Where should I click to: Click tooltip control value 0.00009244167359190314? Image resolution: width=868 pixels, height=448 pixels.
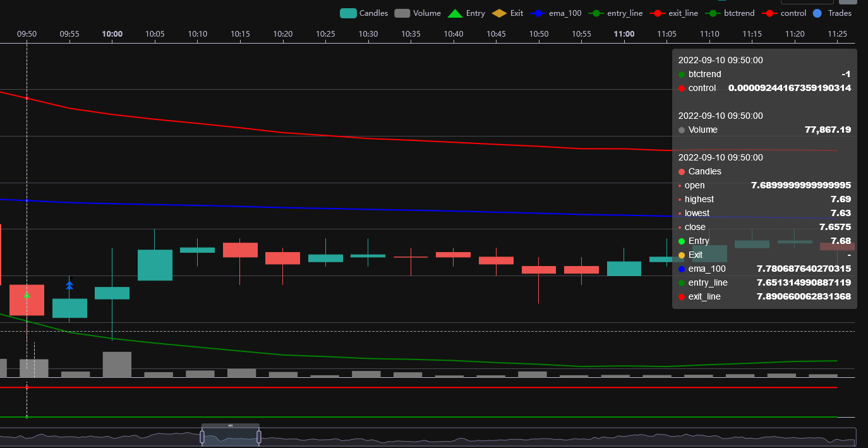(790, 88)
